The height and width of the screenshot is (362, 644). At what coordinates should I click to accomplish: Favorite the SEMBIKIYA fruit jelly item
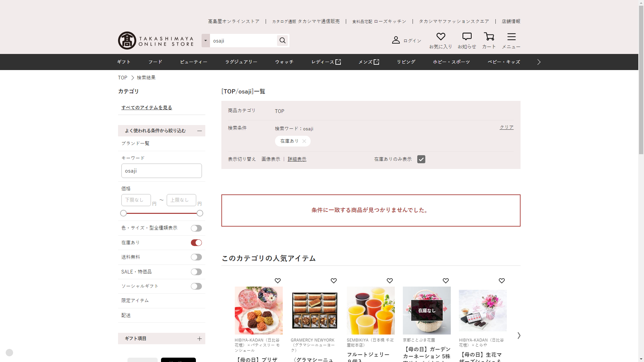click(x=389, y=281)
